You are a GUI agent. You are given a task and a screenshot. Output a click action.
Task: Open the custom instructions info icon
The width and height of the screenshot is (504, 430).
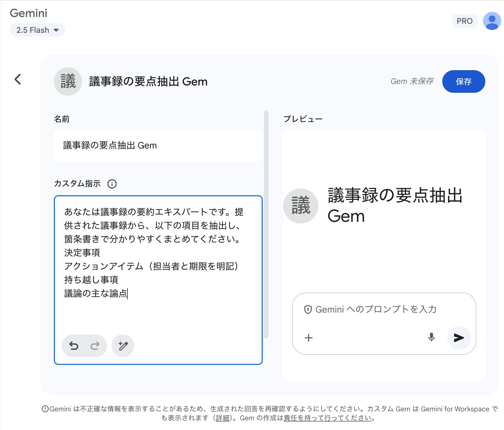point(112,184)
